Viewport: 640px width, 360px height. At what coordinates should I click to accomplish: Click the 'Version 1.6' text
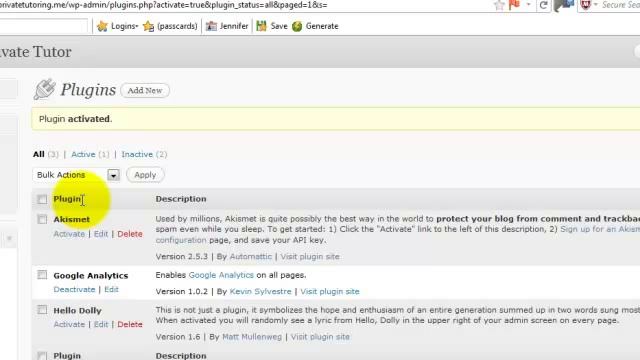click(x=178, y=337)
